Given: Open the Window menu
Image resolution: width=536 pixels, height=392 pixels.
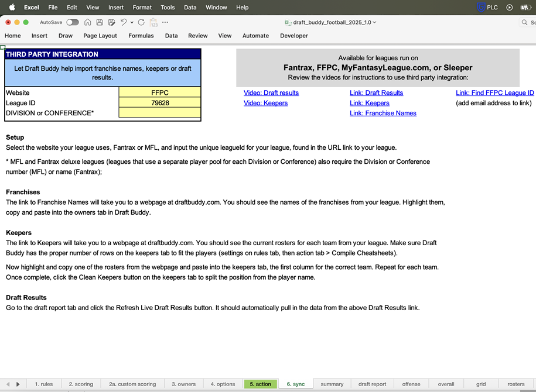Looking at the screenshot, I should click(216, 7).
